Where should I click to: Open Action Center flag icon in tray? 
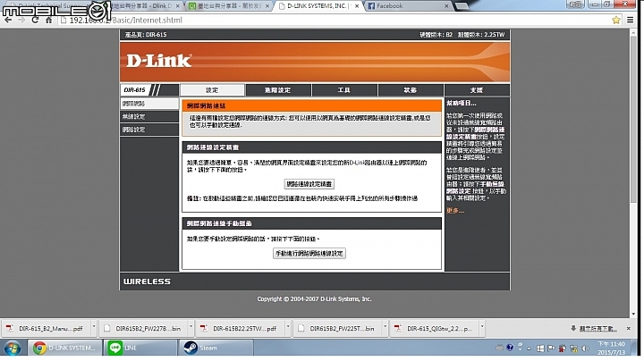click(551, 348)
